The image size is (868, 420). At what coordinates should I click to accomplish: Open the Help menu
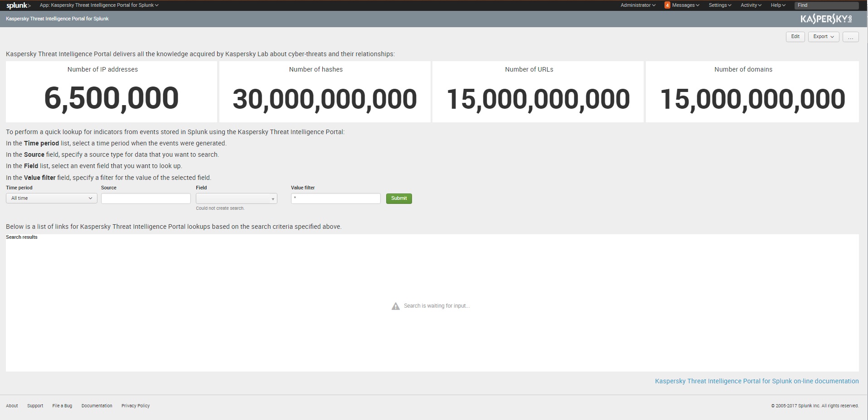[x=778, y=5]
